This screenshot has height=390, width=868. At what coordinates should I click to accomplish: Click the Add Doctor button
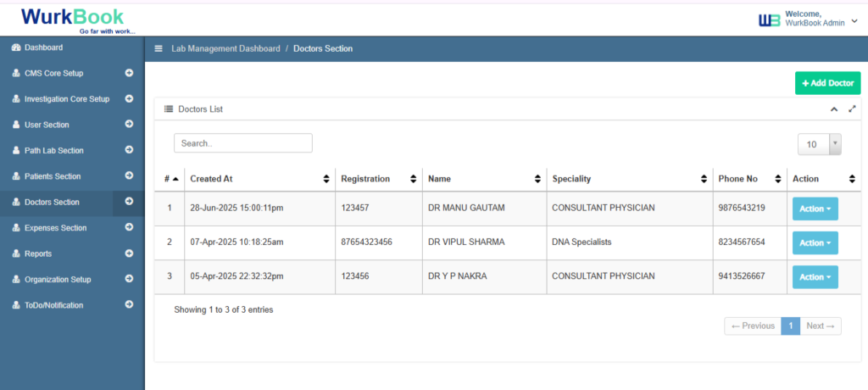tap(827, 83)
